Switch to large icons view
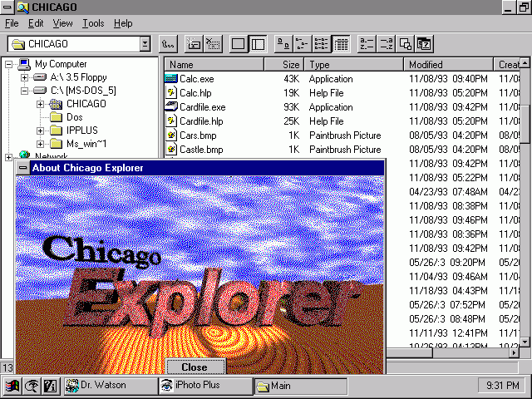The image size is (532, 399). [x=283, y=44]
